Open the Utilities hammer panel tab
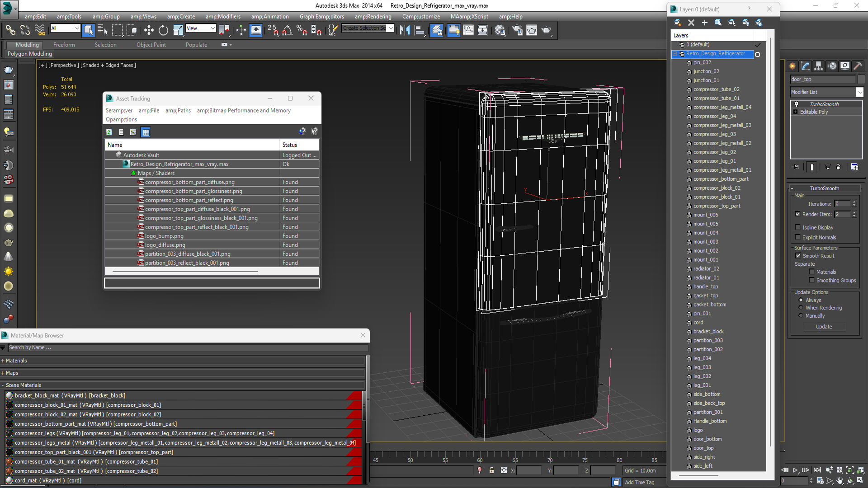The height and width of the screenshot is (488, 868). pyautogui.click(x=858, y=66)
